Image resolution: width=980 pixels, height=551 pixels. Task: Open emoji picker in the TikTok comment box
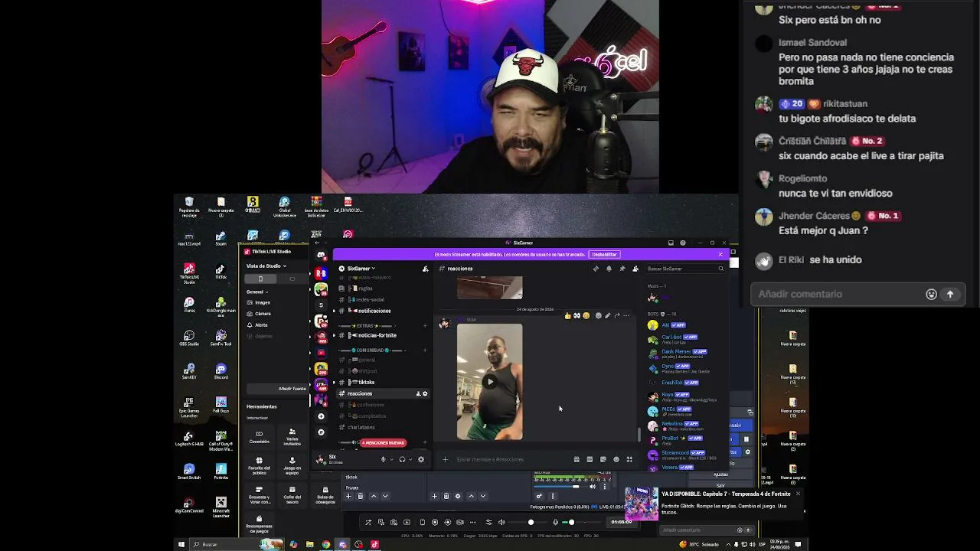pos(931,294)
